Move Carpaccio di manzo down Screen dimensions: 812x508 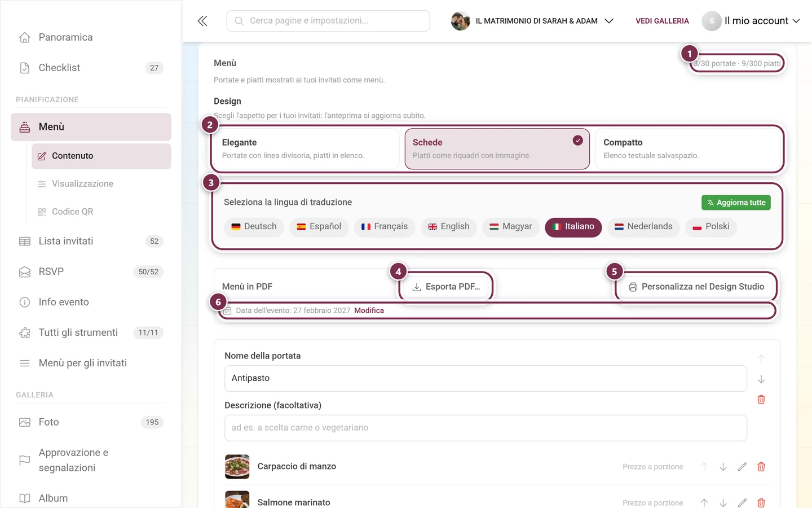(x=723, y=467)
